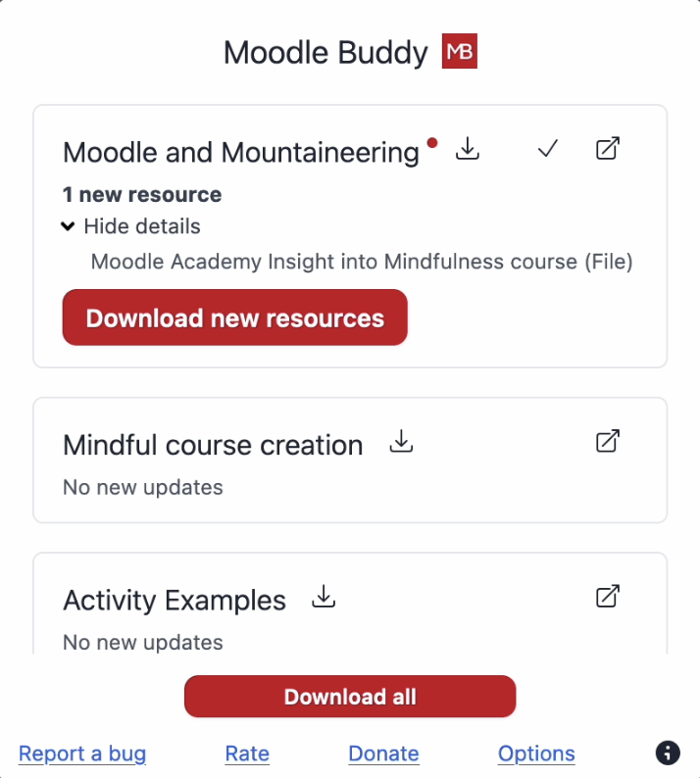The width and height of the screenshot is (700, 778).
Task: Click the Download new resources button
Action: coord(234,317)
